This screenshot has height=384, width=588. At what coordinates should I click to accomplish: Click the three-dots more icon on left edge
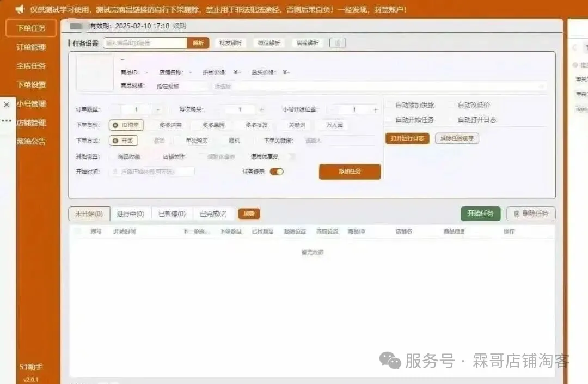[x=7, y=121]
